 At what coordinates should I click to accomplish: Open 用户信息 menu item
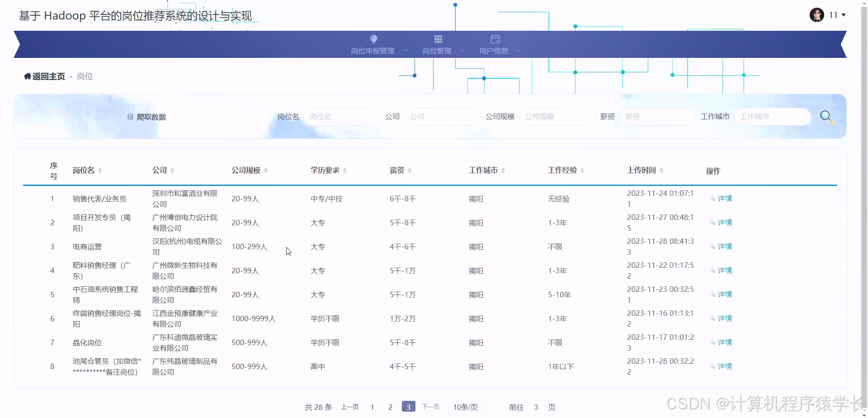494,51
